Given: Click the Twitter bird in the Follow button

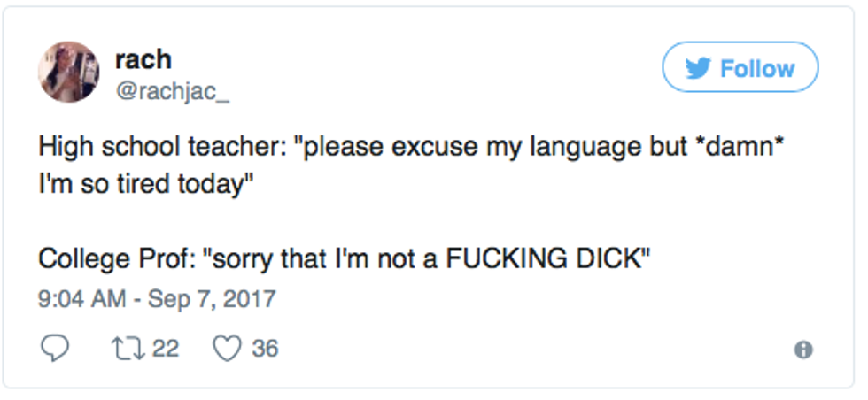Looking at the screenshot, I should [x=699, y=69].
